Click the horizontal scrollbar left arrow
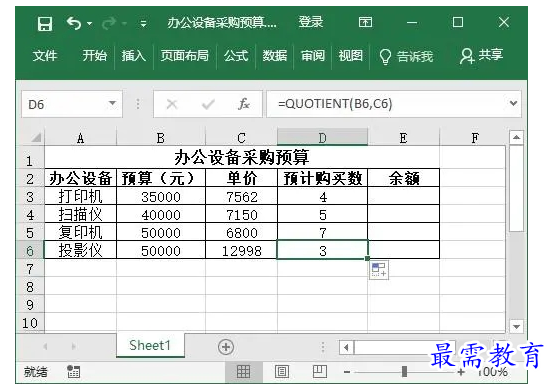Image resolution: width=552 pixels, height=387 pixels. click(x=346, y=348)
